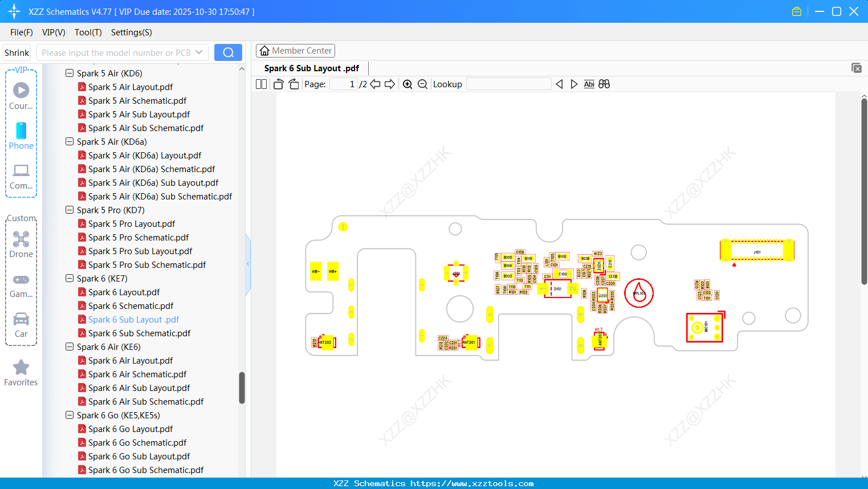868x489 pixels.
Task: Toggle dual-page view mode
Action: [x=260, y=83]
